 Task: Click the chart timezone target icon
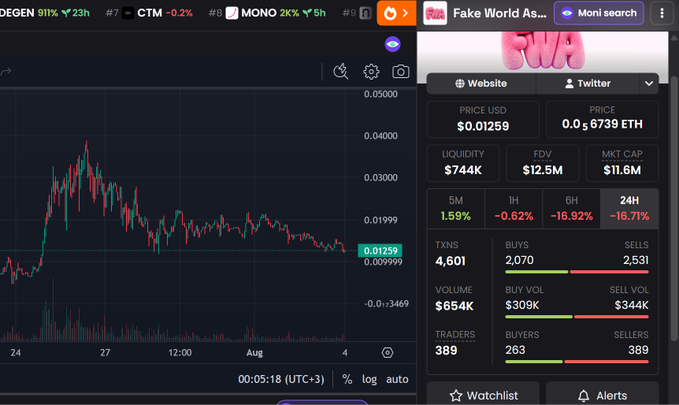[x=388, y=353]
